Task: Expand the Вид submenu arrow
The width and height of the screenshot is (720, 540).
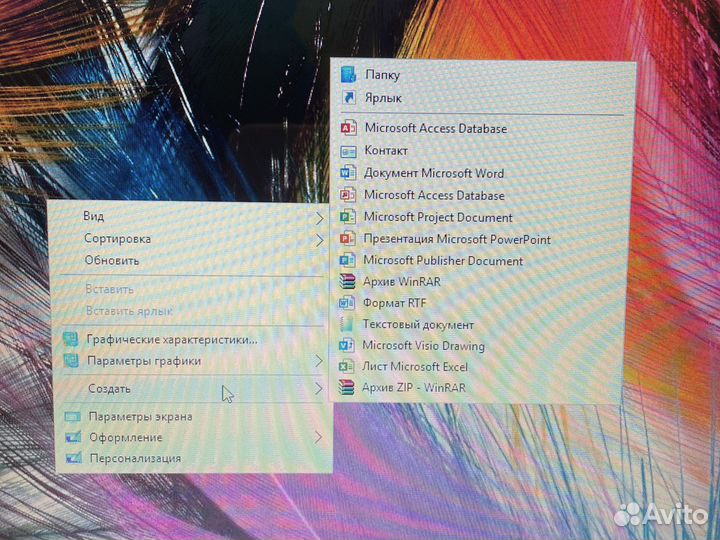Action: (x=319, y=219)
